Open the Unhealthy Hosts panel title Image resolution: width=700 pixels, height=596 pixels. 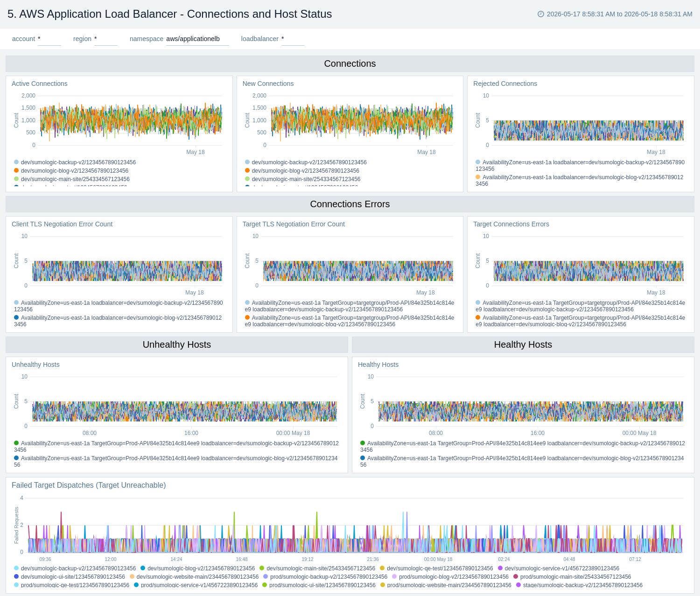[x=35, y=365]
